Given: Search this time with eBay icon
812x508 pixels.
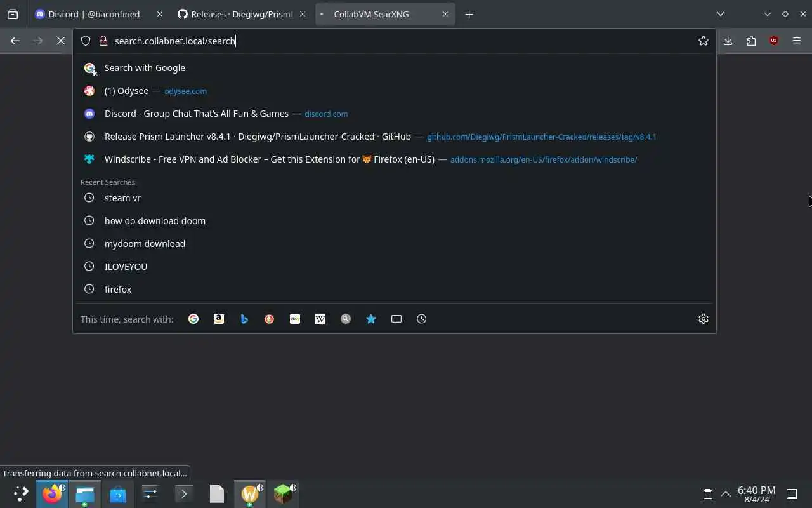Looking at the screenshot, I should (x=295, y=319).
